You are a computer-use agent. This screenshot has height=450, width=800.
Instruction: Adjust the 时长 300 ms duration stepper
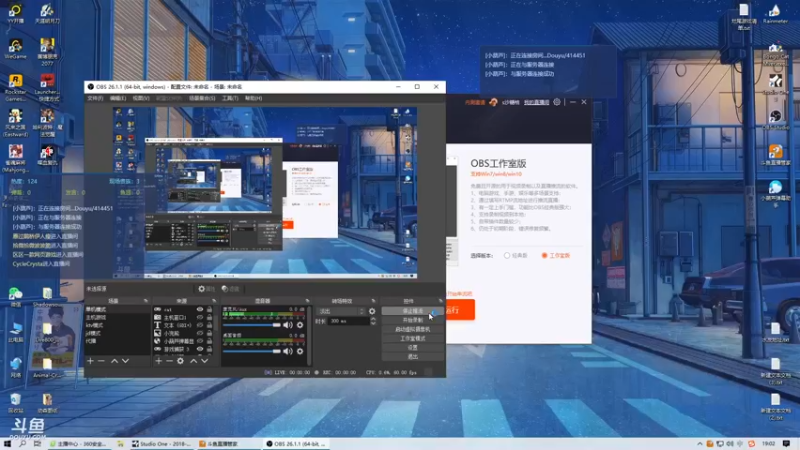click(x=373, y=321)
